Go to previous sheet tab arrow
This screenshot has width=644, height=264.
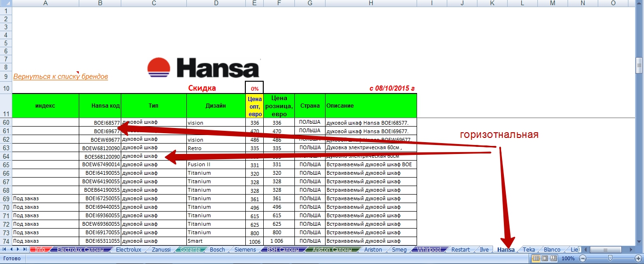[x=11, y=249]
